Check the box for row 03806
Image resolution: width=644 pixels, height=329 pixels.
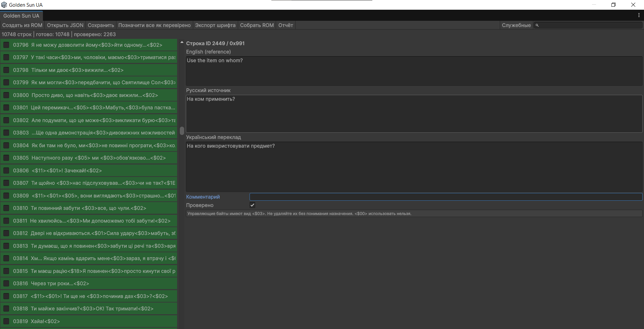coord(6,171)
